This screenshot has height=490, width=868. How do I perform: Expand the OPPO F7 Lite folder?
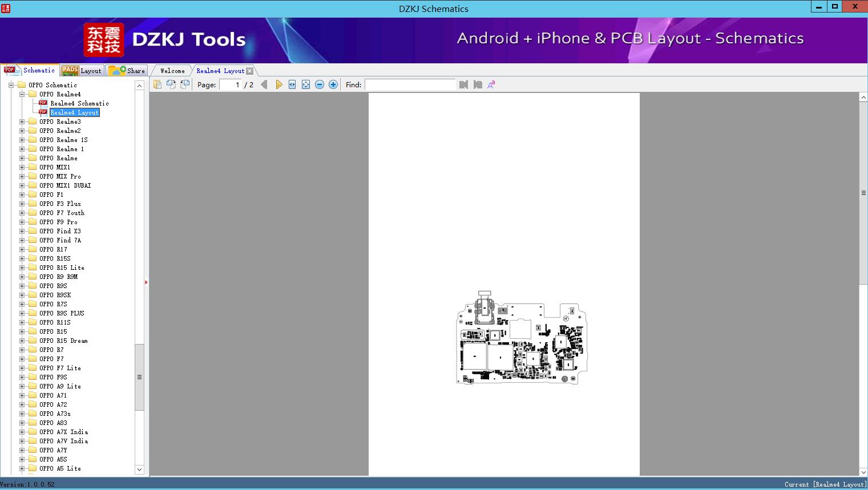click(x=22, y=368)
